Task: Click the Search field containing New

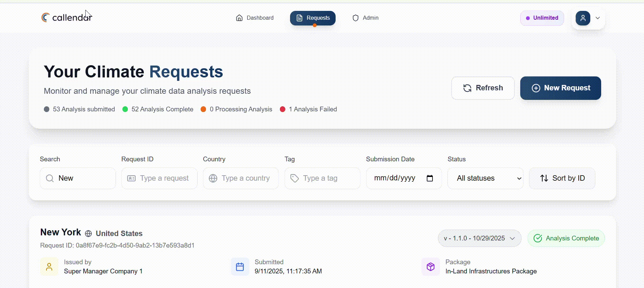Action: (78, 178)
